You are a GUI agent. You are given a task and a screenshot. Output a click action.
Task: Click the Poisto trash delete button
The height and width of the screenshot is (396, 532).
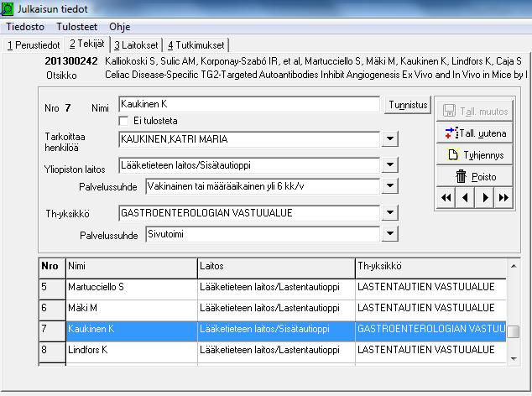coord(474,176)
